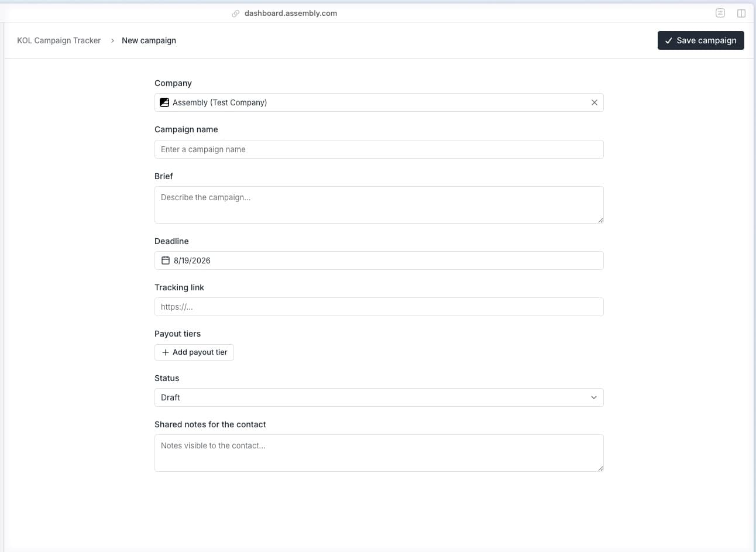Open KOL Campaign Tracker breadcrumb
This screenshot has height=552, width=756.
click(59, 40)
